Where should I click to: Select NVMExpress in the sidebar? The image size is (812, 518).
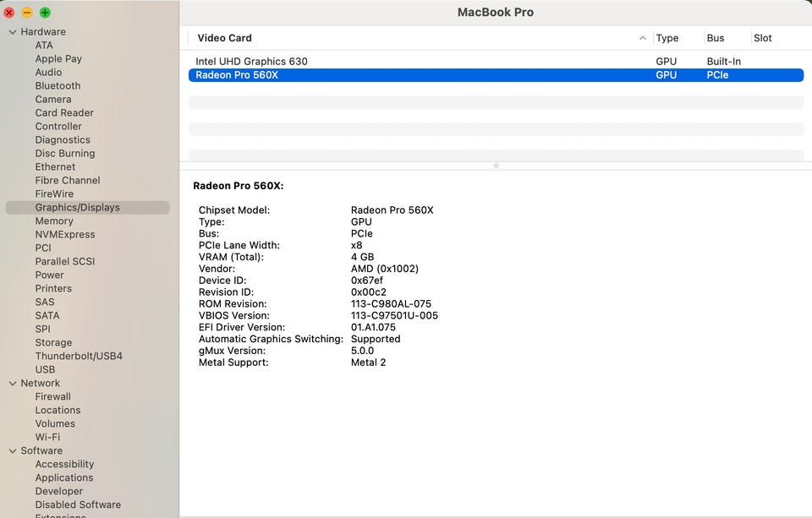click(x=65, y=234)
